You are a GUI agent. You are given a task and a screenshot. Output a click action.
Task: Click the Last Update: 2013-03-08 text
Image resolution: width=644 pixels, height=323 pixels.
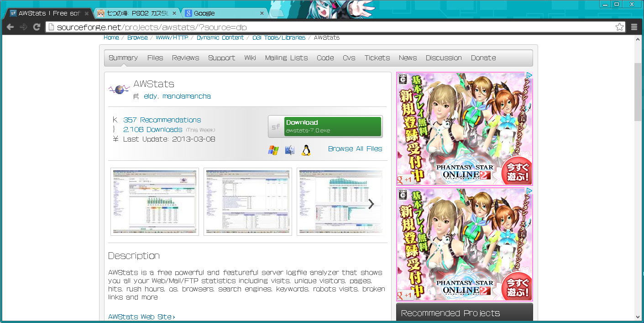(169, 139)
